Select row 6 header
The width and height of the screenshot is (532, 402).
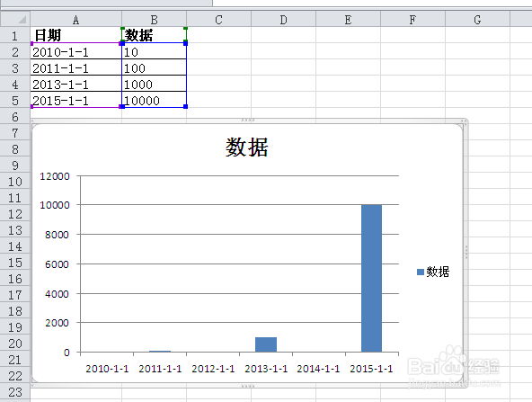tap(15, 116)
